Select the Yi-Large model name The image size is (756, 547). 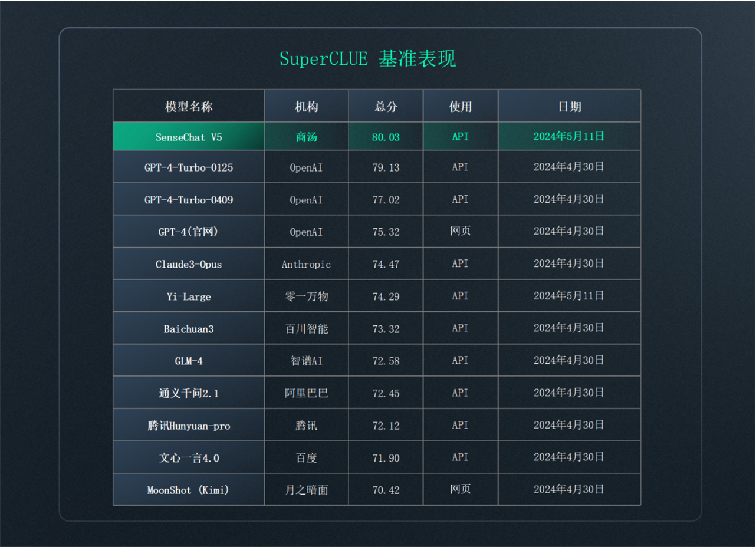(189, 296)
